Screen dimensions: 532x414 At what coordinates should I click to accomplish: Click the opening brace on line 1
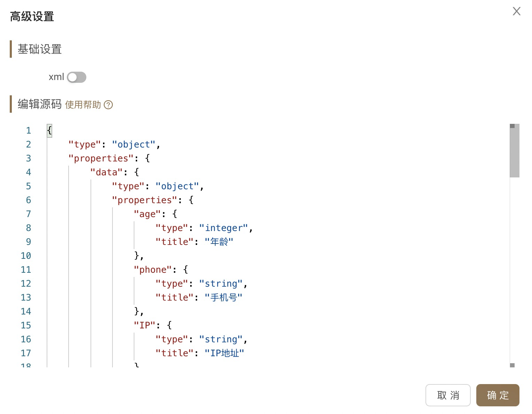click(x=49, y=130)
